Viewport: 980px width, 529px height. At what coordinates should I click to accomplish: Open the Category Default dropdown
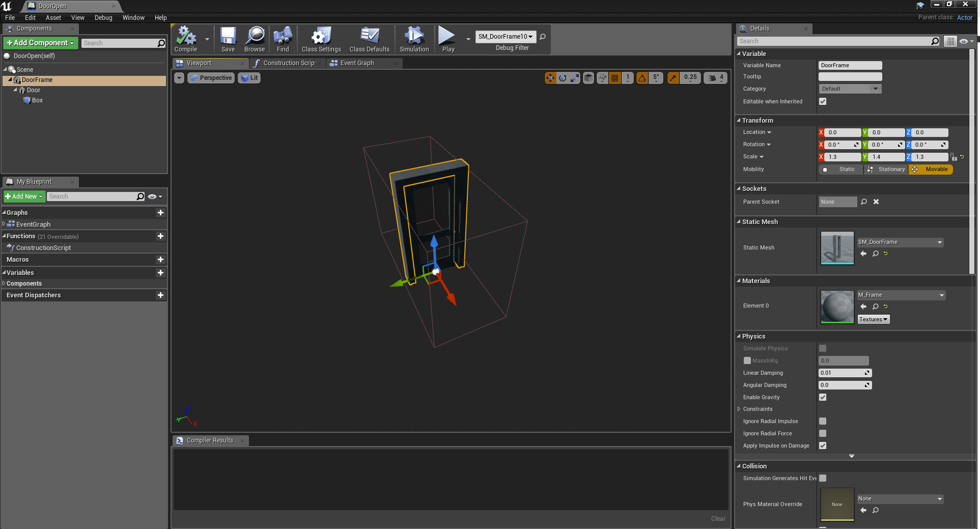849,89
